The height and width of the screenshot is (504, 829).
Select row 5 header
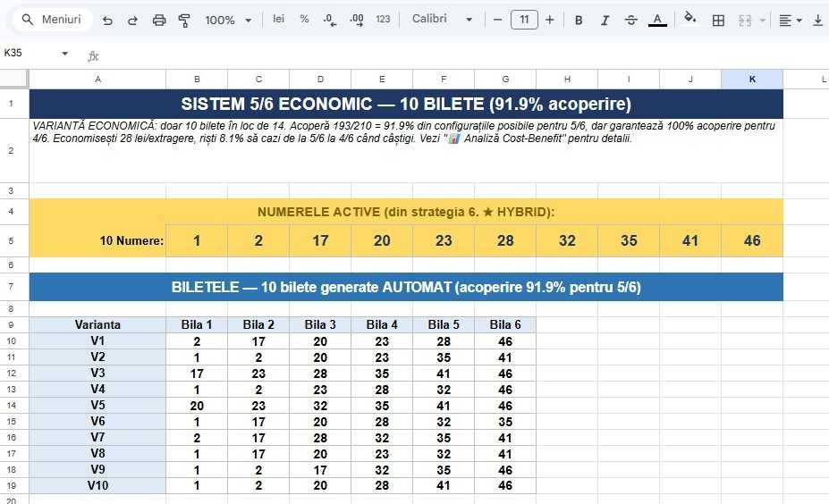[11, 241]
